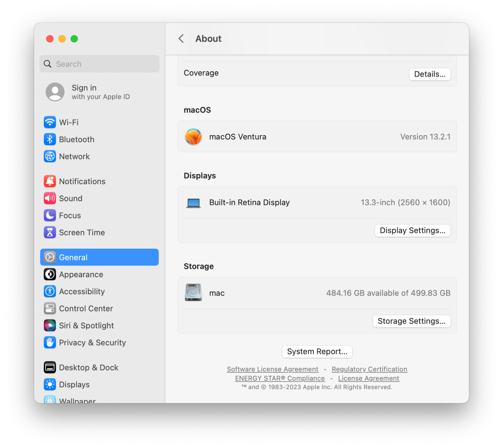This screenshot has width=503, height=448.
Task: Minimize the window with yellow button
Action: click(x=62, y=39)
